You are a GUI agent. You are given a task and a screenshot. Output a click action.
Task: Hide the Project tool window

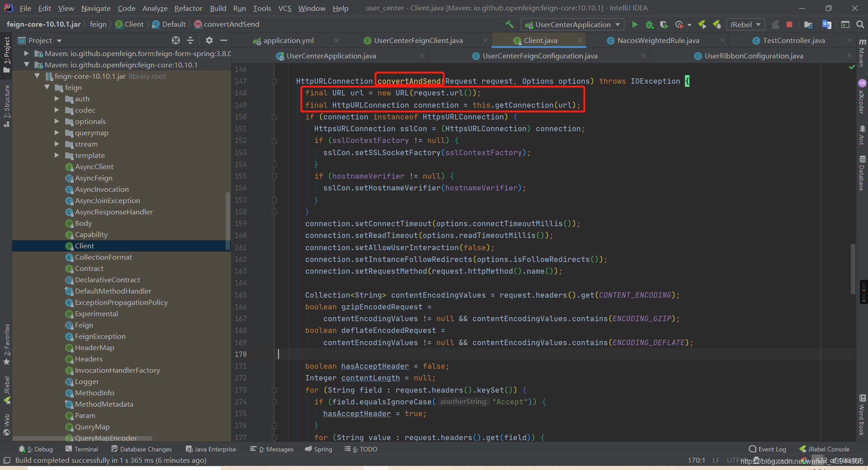pos(223,40)
